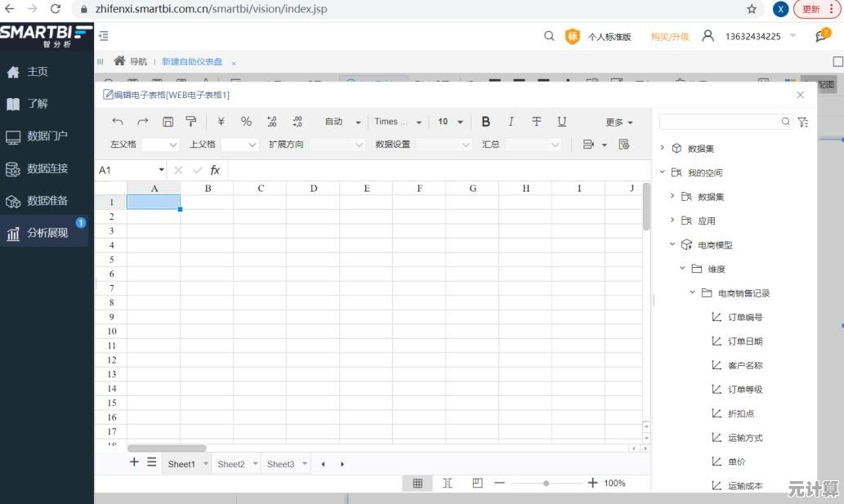Open the font size dropdown

click(449, 121)
